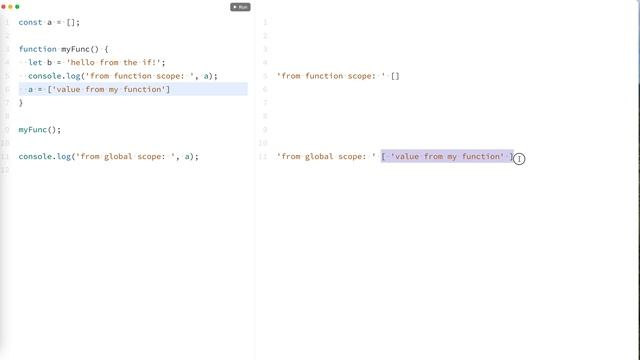Click the 'let b = hello from the if' line
The height and width of the screenshot is (360, 640).
click(97, 62)
